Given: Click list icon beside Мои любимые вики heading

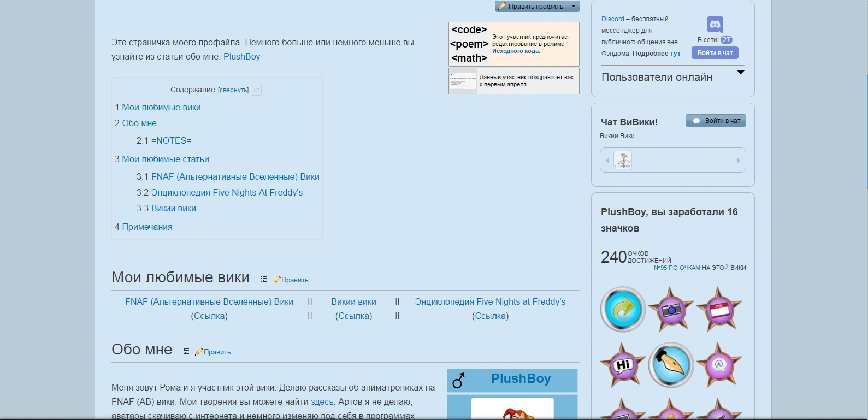Looking at the screenshot, I should [x=264, y=280].
